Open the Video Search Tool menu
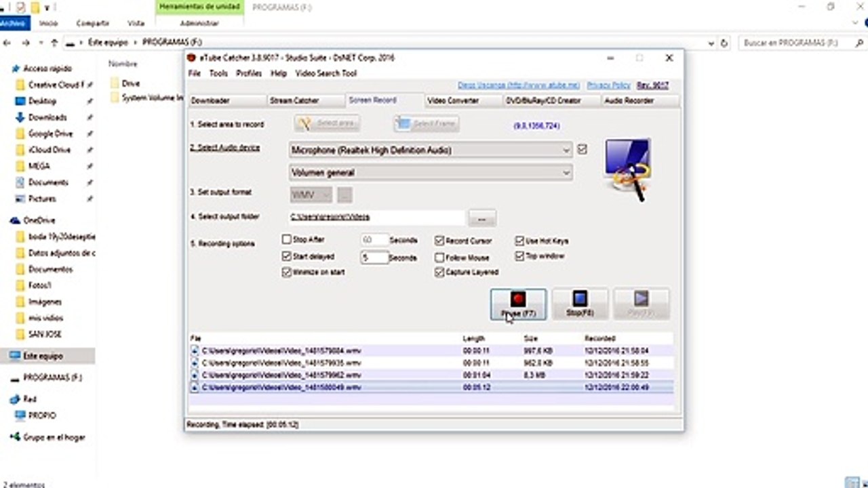The height and width of the screenshot is (488, 868). tap(325, 73)
